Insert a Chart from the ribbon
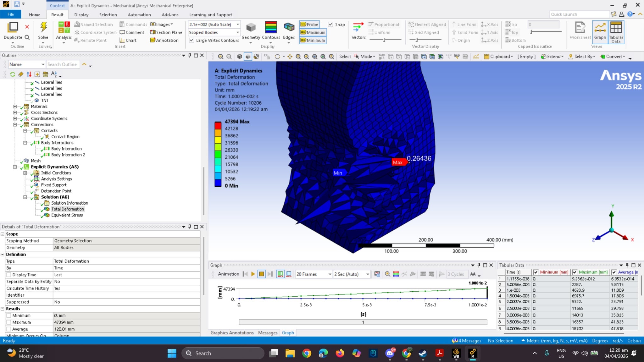644x362 pixels. (x=128, y=40)
